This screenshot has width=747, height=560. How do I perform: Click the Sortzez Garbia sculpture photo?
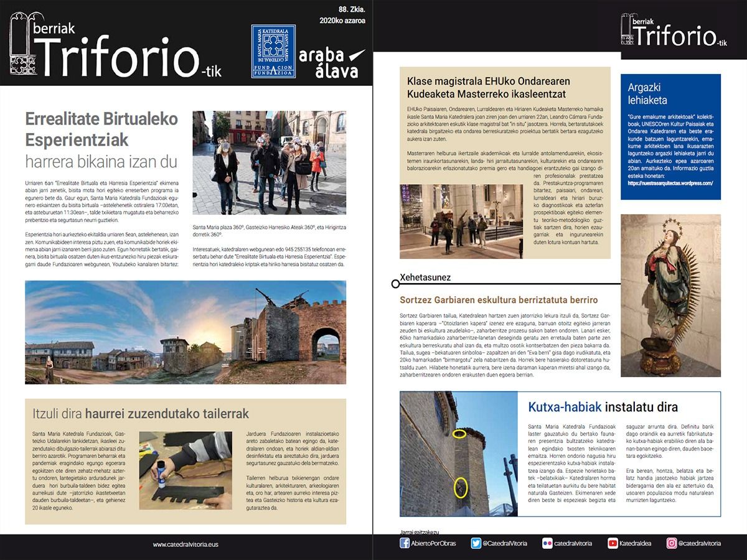671,296
